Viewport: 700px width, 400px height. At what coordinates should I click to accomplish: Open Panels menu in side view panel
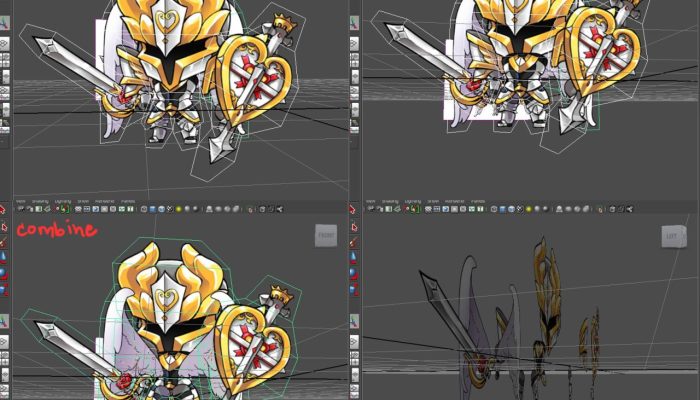click(x=480, y=201)
